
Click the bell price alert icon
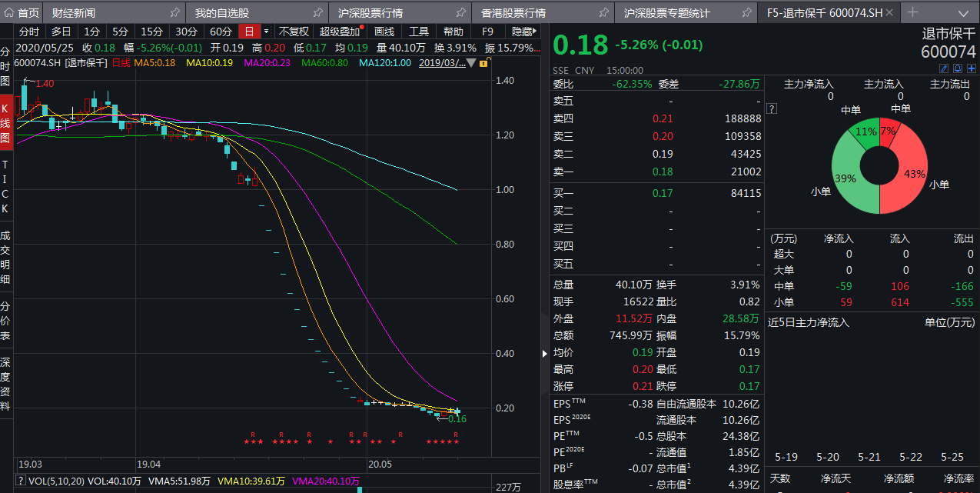(x=958, y=68)
